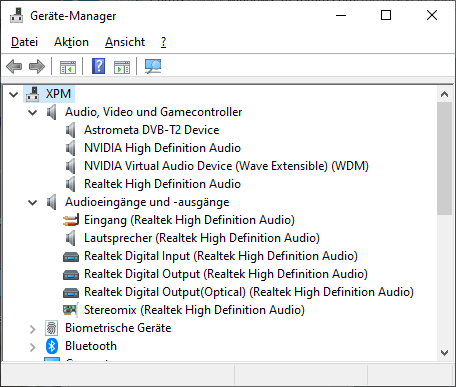Screen dimensions: 456x387
Task: Select Lautsprecher (Realtek High Definition Audio)
Action: point(202,238)
